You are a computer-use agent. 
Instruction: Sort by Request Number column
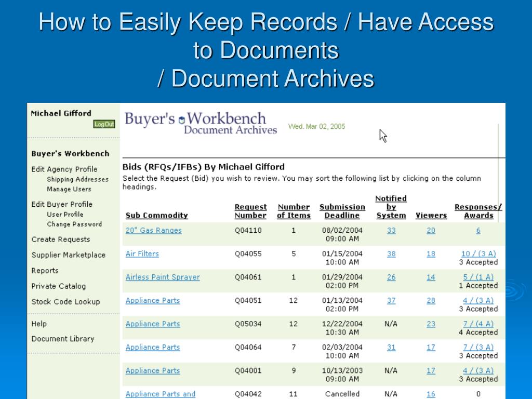pos(250,211)
